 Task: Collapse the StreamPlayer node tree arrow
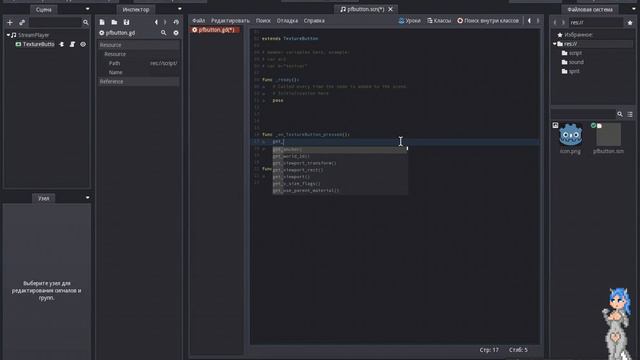tap(8, 35)
